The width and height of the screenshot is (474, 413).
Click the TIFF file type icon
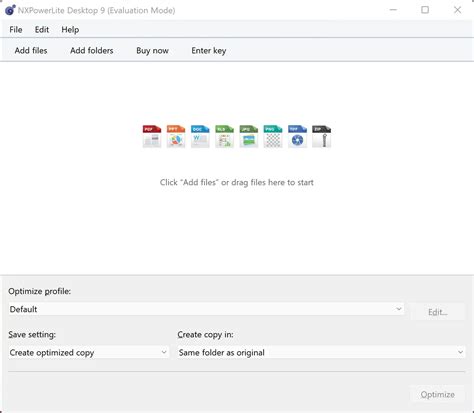[297, 136]
